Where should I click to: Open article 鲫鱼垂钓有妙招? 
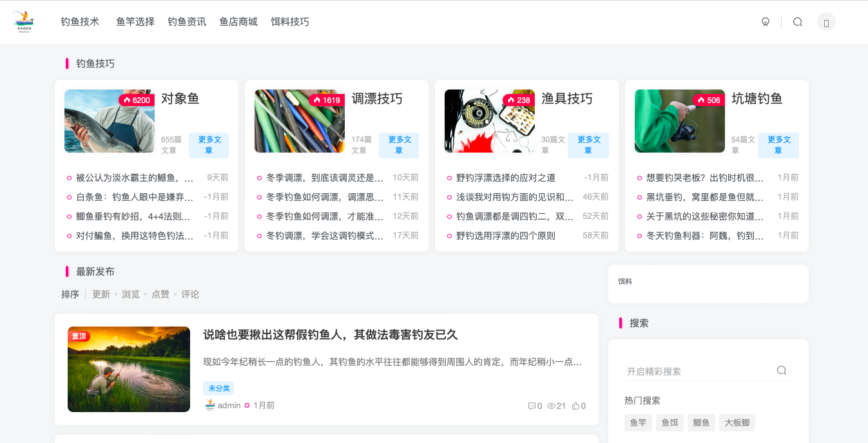[x=133, y=216]
